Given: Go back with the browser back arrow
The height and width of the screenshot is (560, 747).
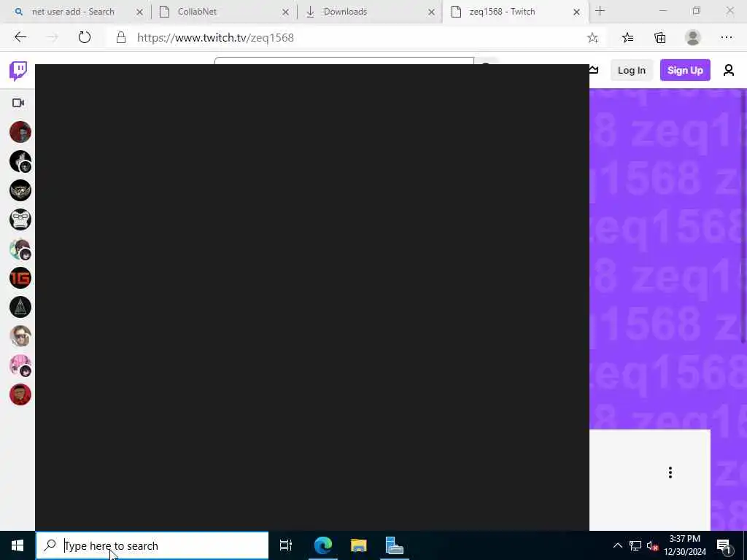Looking at the screenshot, I should pyautogui.click(x=20, y=37).
